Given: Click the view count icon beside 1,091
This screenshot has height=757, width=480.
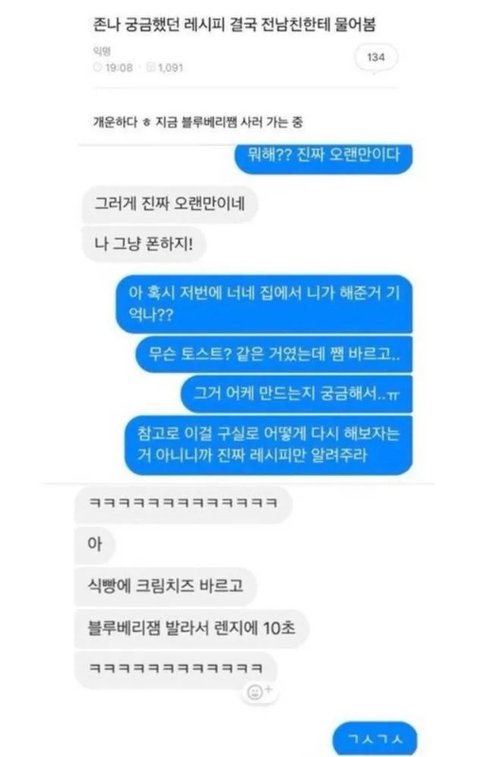Looking at the screenshot, I should point(151,68).
